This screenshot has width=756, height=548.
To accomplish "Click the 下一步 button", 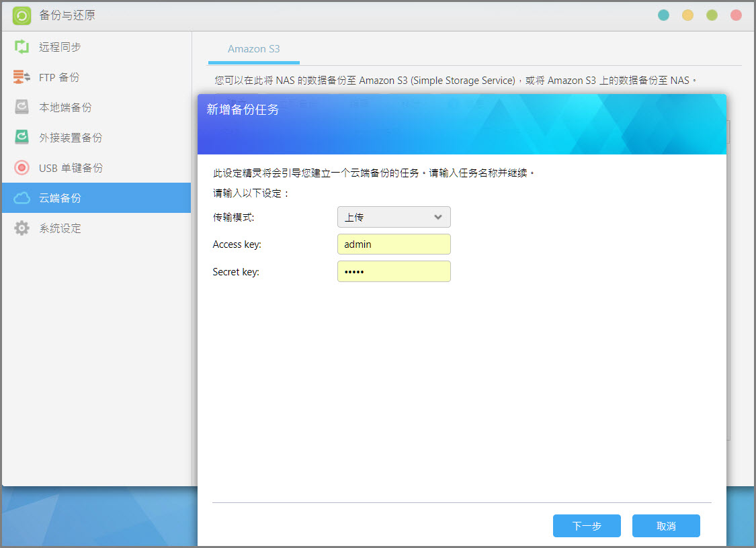I will coord(587,526).
